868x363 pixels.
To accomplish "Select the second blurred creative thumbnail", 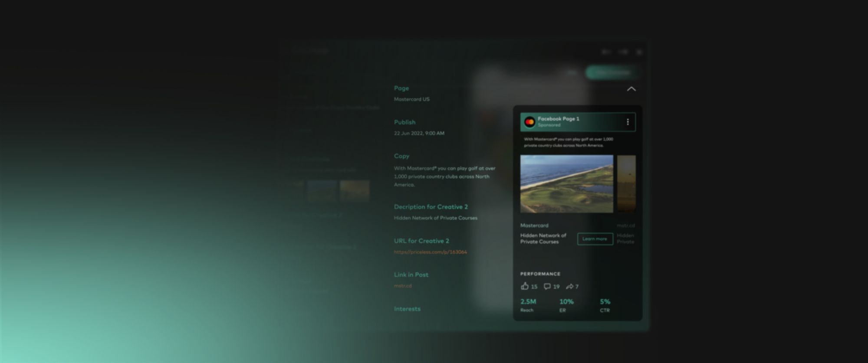I will [x=355, y=191].
